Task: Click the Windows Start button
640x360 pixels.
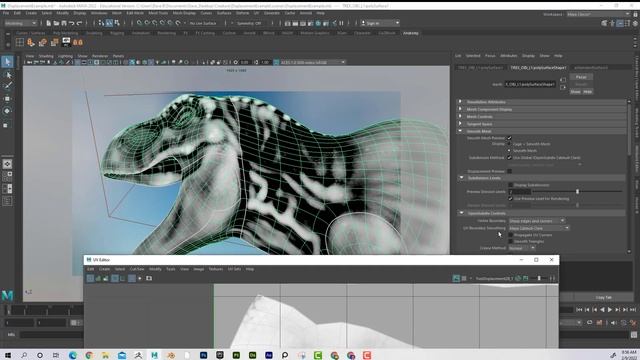Action: pyautogui.click(x=8, y=355)
